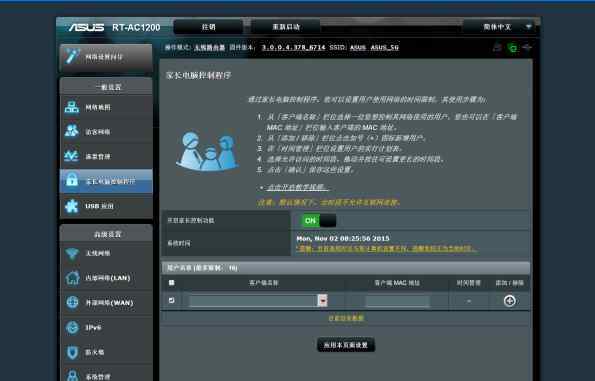Image resolution: width=595 pixels, height=381 pixels.
Task: Expand the client name dropdown arrow
Action: pyautogui.click(x=322, y=301)
